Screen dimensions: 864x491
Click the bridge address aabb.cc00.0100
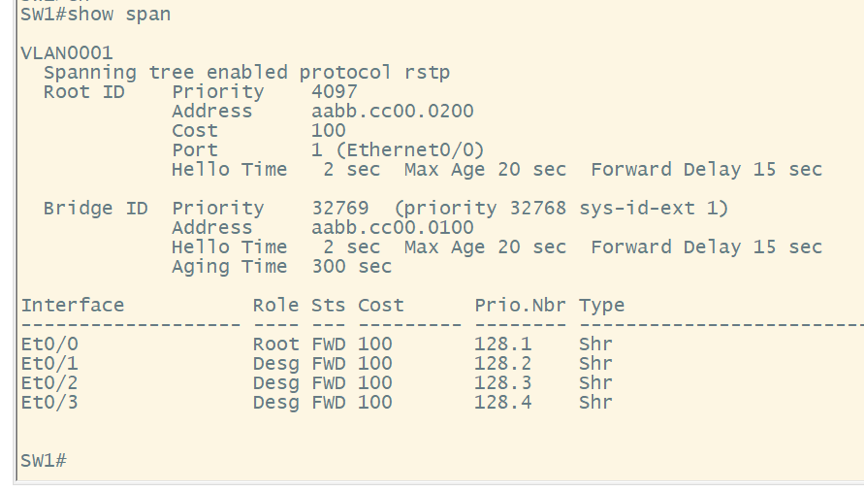click(x=392, y=227)
